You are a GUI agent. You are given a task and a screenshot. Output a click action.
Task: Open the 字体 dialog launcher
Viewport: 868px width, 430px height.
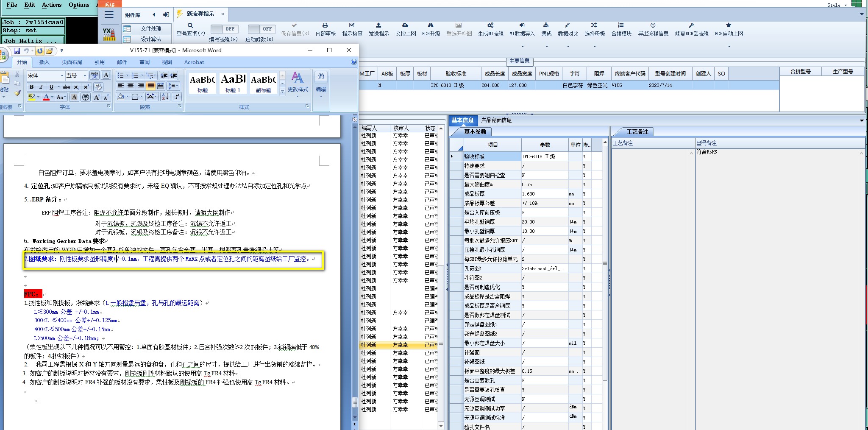(109, 107)
